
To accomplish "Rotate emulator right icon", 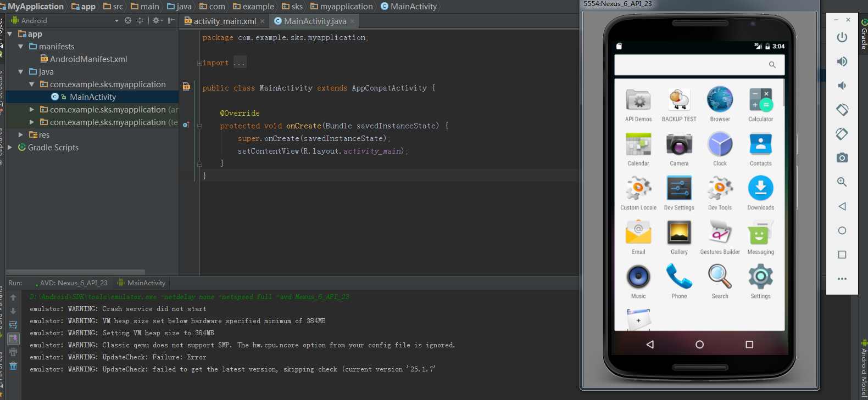I will pyautogui.click(x=842, y=134).
